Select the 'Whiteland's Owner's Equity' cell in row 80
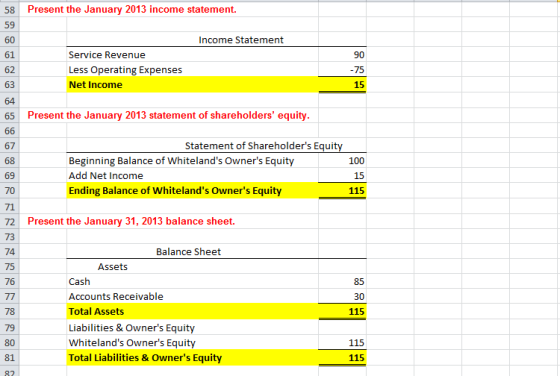Screen dimensions: 560x376 (x=192, y=342)
